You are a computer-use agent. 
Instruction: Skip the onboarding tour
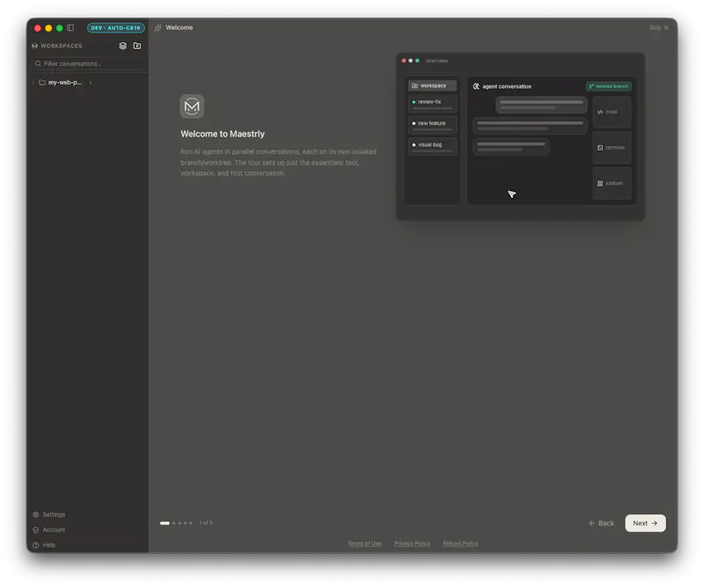(658, 28)
